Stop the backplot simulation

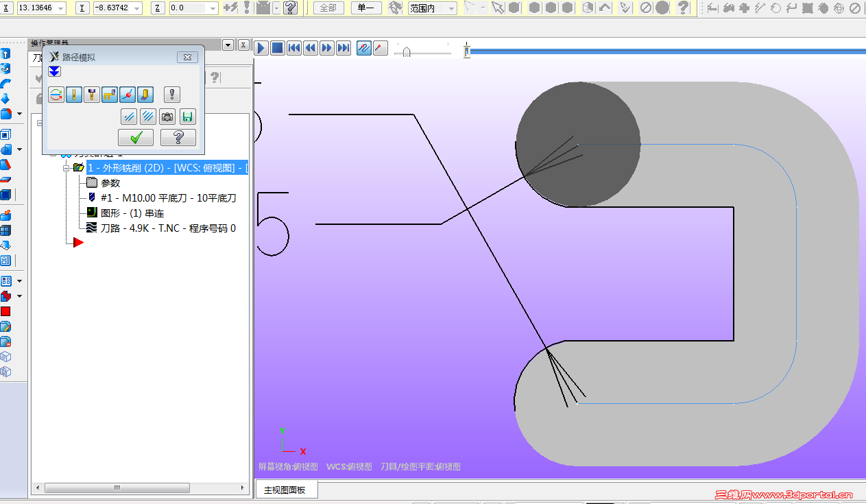(278, 48)
